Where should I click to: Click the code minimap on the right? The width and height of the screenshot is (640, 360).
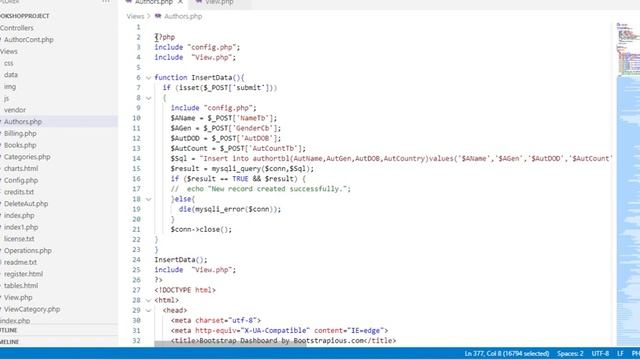pos(628,184)
